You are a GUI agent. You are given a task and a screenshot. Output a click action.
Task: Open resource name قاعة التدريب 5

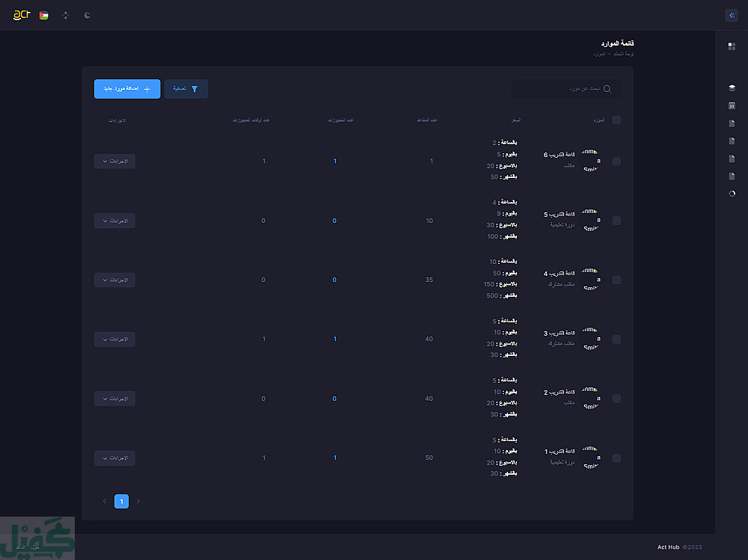coord(559,214)
